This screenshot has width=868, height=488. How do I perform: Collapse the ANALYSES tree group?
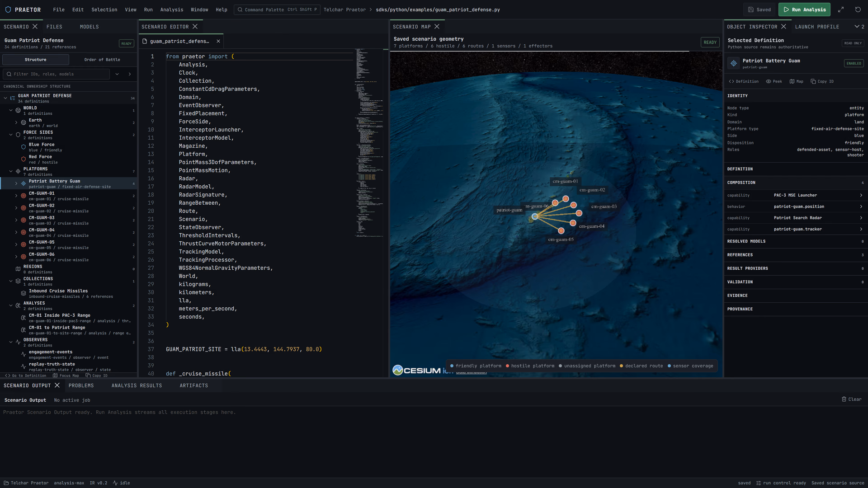pos(11,305)
